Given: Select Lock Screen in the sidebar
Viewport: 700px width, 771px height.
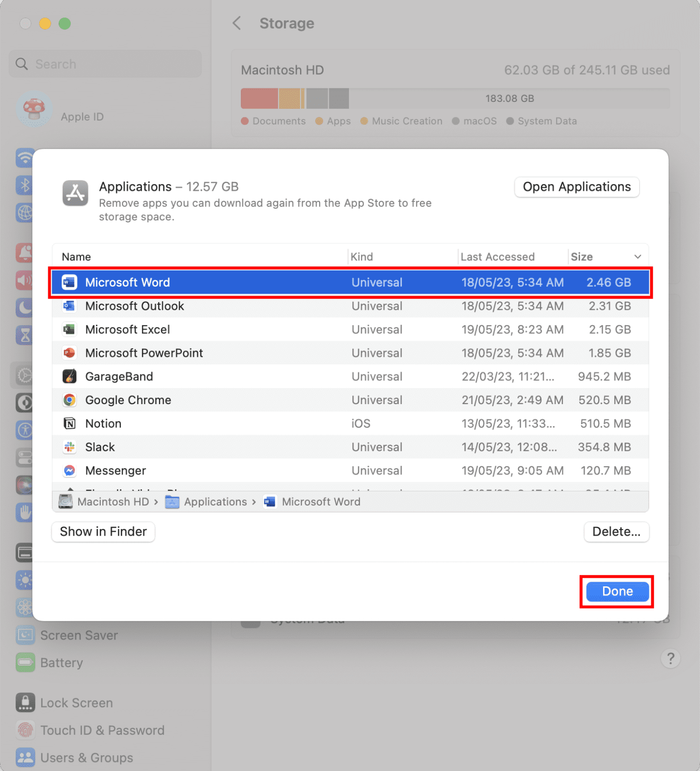Looking at the screenshot, I should tap(76, 703).
